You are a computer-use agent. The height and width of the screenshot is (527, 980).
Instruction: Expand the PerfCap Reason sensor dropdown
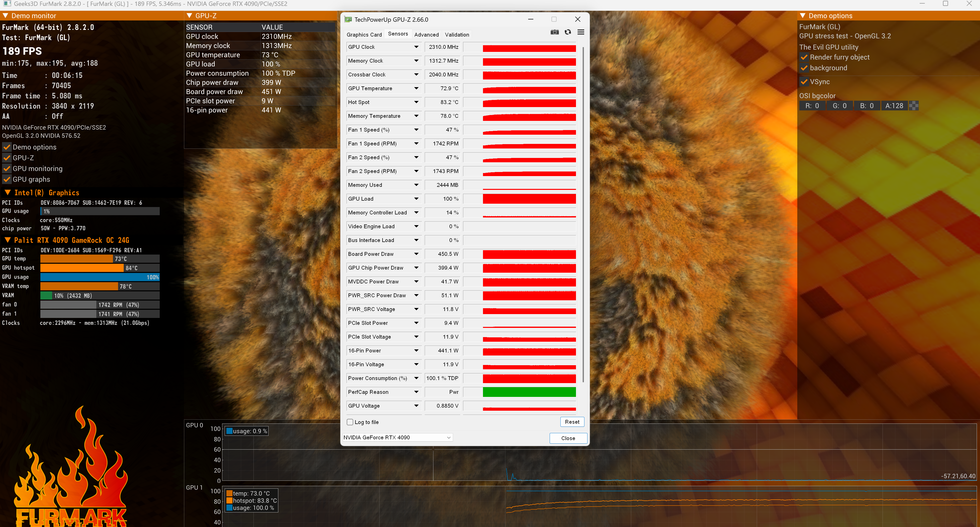click(416, 392)
